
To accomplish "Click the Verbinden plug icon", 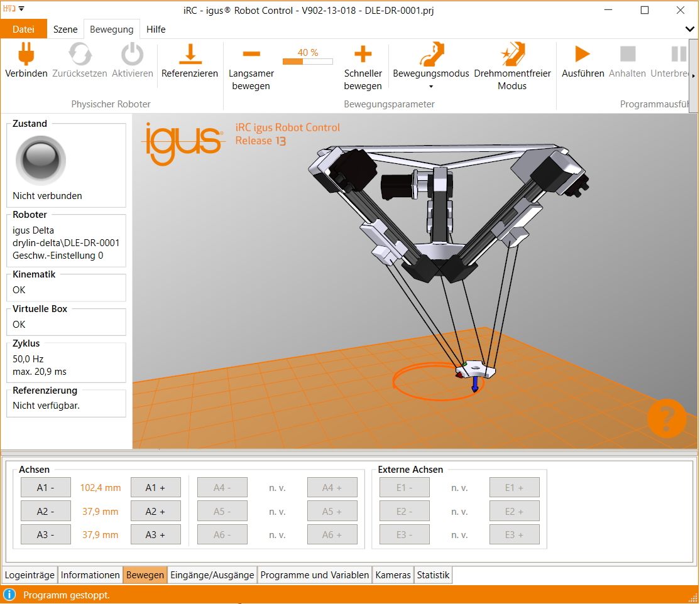I will (26, 55).
